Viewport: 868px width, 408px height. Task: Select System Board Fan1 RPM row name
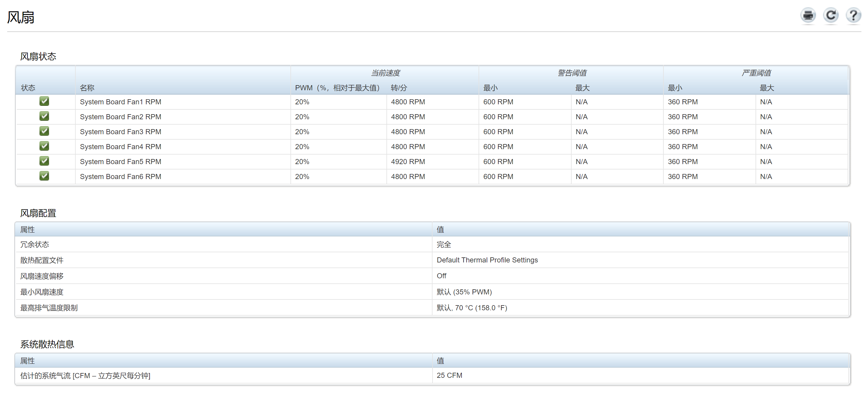pyautogui.click(x=120, y=102)
